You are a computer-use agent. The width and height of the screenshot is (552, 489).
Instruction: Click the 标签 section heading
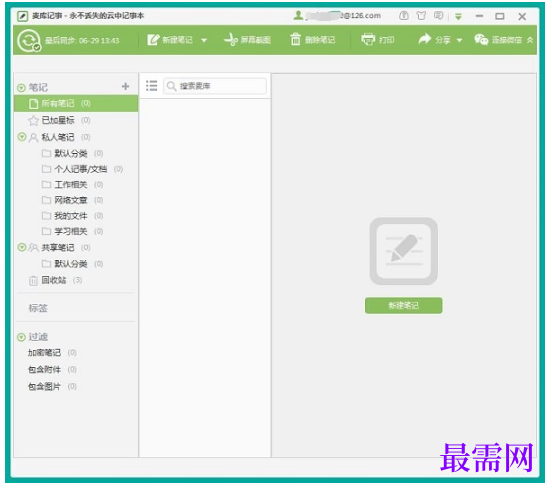tap(38, 308)
